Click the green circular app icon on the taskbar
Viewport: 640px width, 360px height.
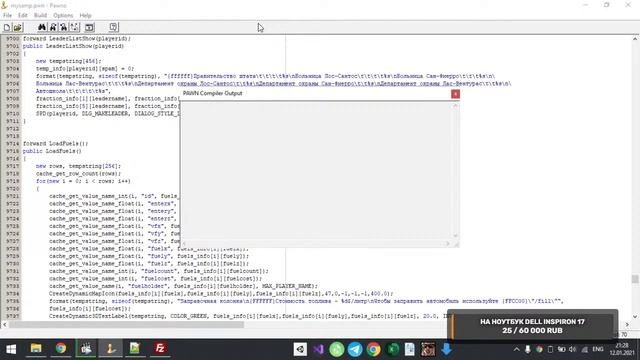pos(337,349)
